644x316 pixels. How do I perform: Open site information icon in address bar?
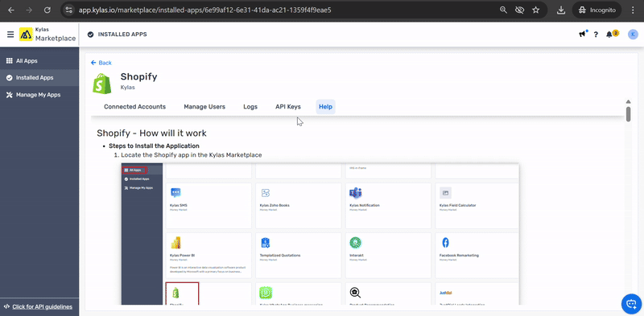[69, 10]
